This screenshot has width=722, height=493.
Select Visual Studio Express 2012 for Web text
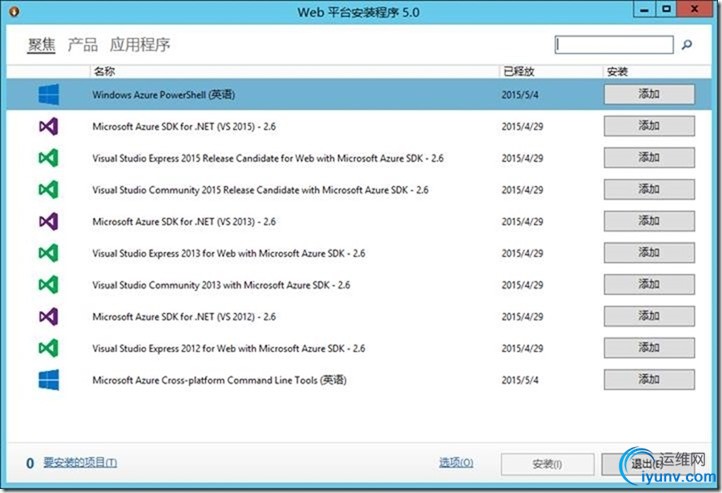(x=229, y=348)
